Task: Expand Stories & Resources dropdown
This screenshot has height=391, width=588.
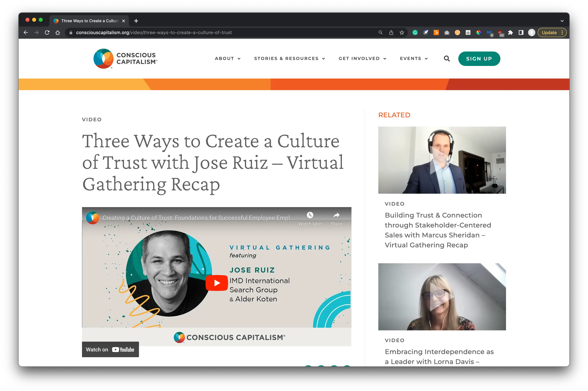Action: coord(289,59)
